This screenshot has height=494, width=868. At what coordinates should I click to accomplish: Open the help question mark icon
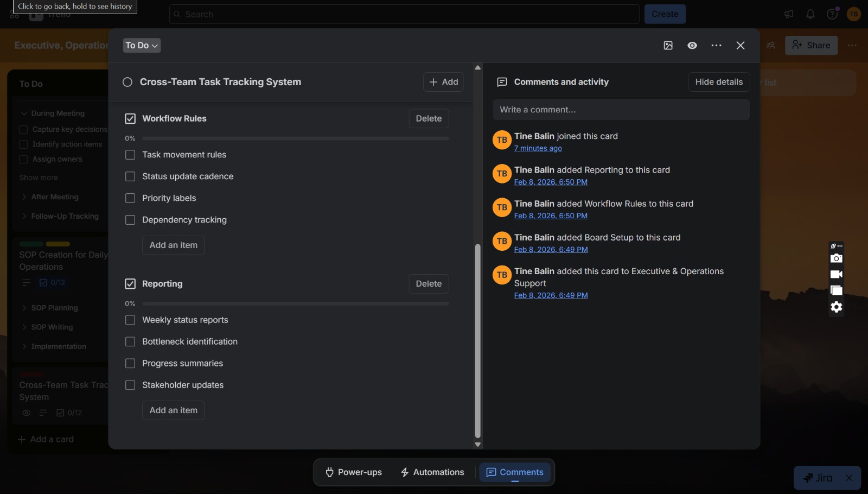point(832,14)
